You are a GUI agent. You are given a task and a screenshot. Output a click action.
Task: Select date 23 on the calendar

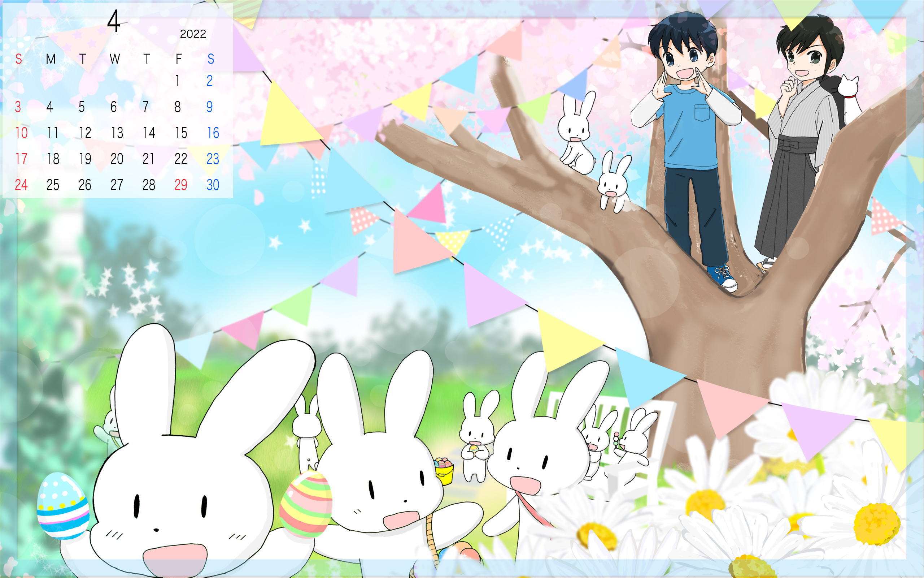pyautogui.click(x=213, y=159)
